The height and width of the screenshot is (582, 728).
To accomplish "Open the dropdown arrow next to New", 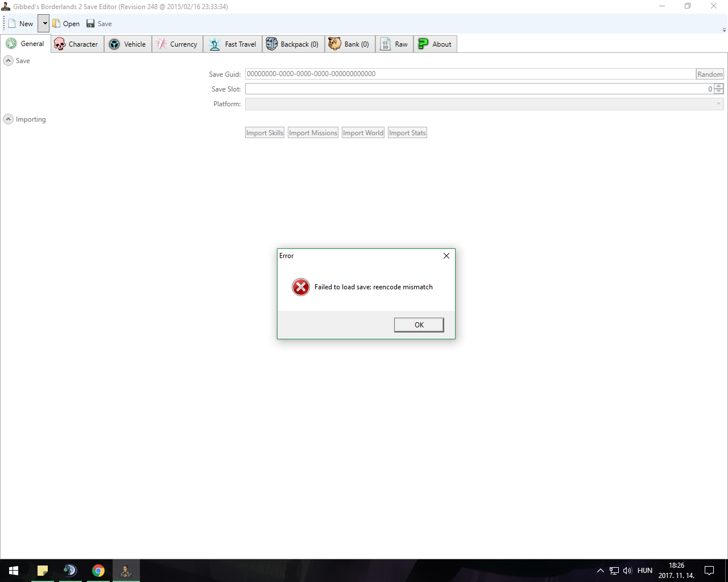I will point(44,23).
